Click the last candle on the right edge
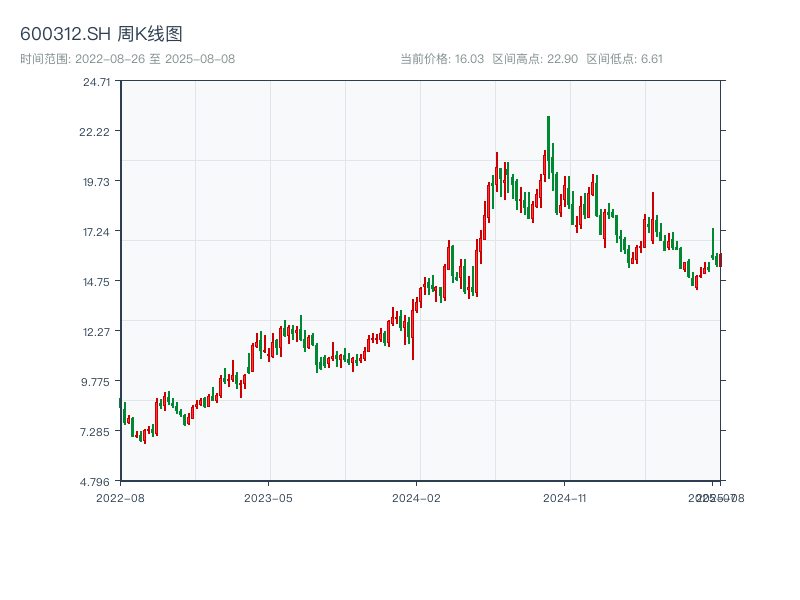Image resolution: width=800 pixels, height=600 pixels. (x=719, y=260)
